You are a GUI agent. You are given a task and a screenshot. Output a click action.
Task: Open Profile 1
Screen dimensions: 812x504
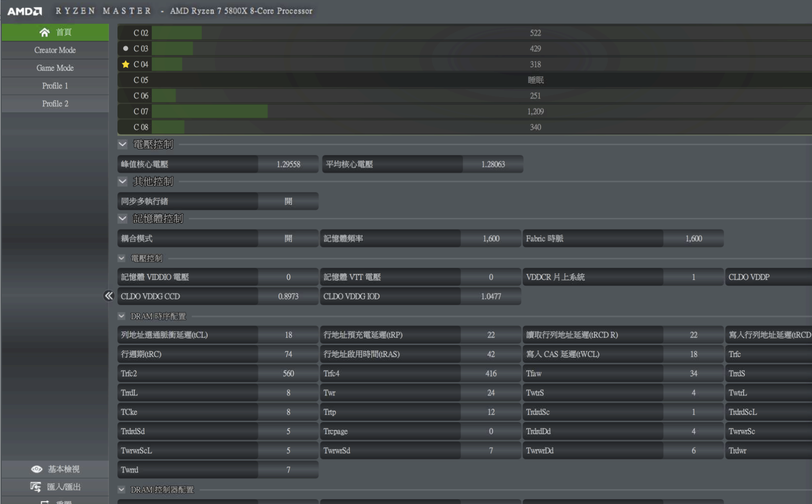(x=55, y=86)
